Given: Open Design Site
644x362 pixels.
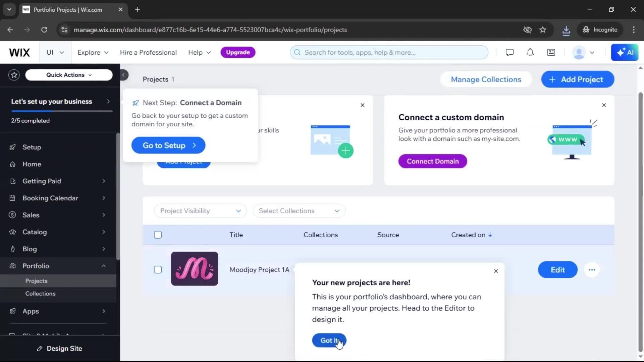Looking at the screenshot, I should point(60,349).
